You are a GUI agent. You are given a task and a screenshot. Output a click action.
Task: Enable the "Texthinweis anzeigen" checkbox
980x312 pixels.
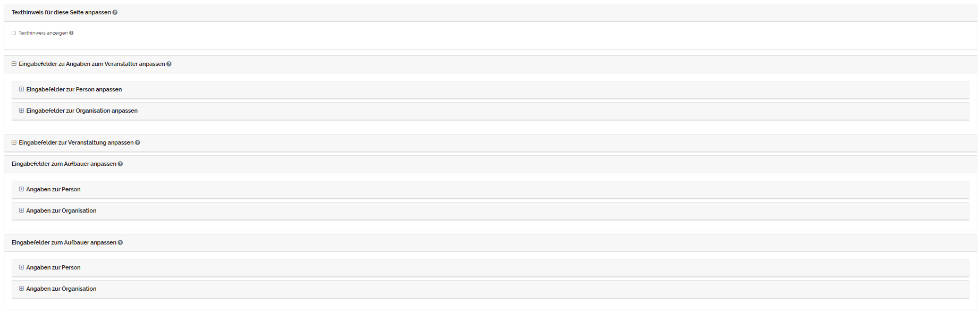[14, 33]
